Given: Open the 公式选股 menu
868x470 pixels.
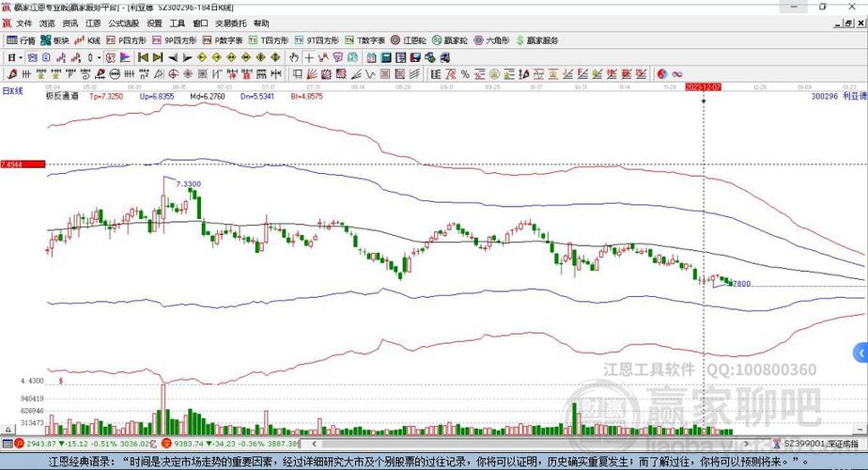Looking at the screenshot, I should pyautogui.click(x=123, y=23).
